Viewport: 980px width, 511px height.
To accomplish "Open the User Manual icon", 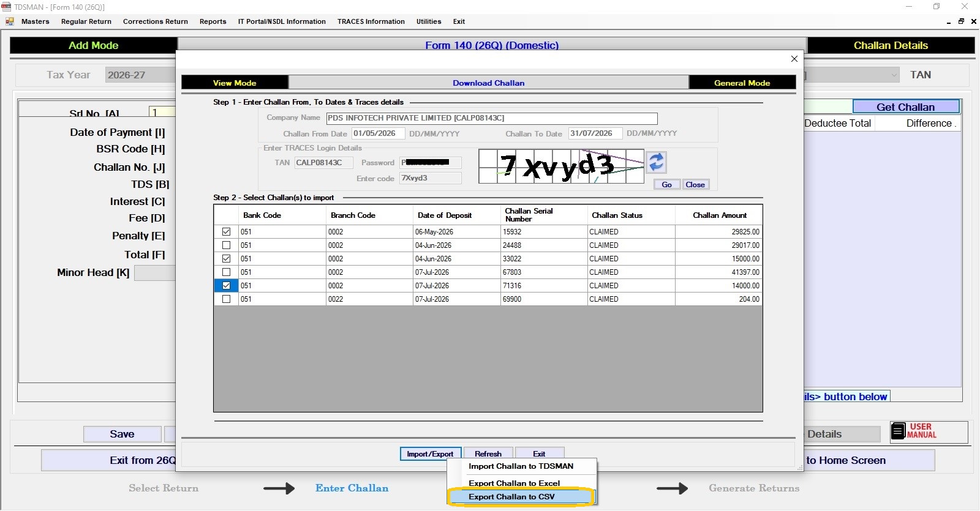I will (x=929, y=431).
